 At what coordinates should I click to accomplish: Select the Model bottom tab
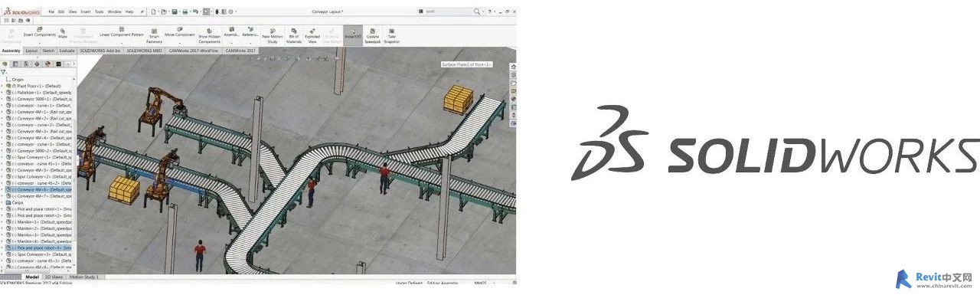32,276
